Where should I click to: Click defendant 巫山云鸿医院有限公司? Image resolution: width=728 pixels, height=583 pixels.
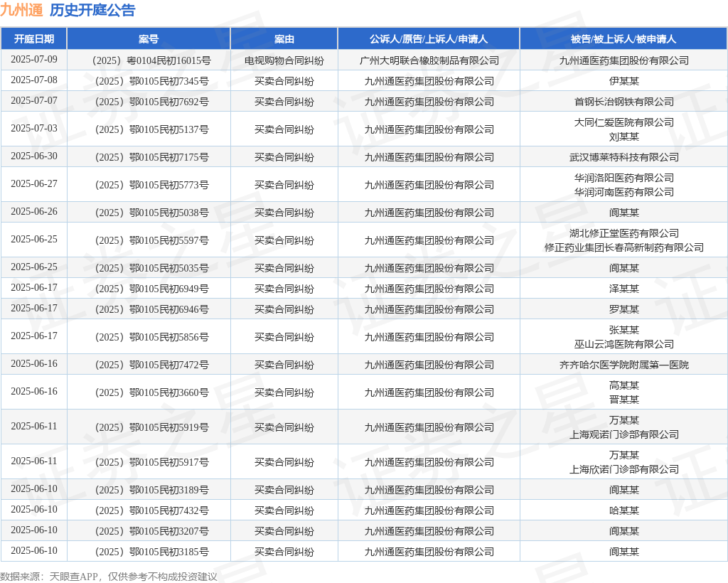click(624, 344)
